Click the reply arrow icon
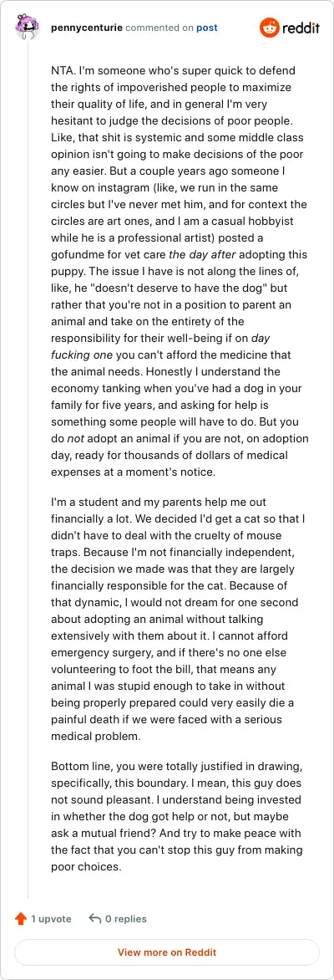 tap(95, 919)
